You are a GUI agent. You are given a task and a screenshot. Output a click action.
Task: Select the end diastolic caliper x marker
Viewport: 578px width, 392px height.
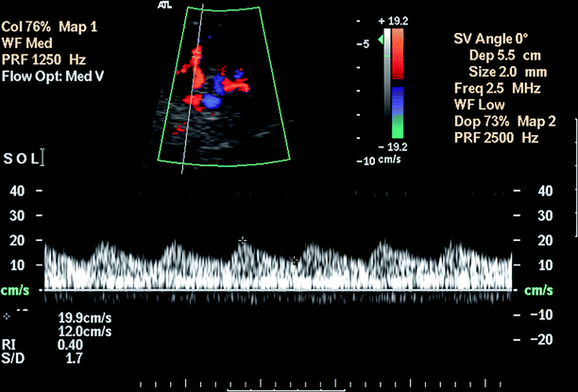[295, 258]
